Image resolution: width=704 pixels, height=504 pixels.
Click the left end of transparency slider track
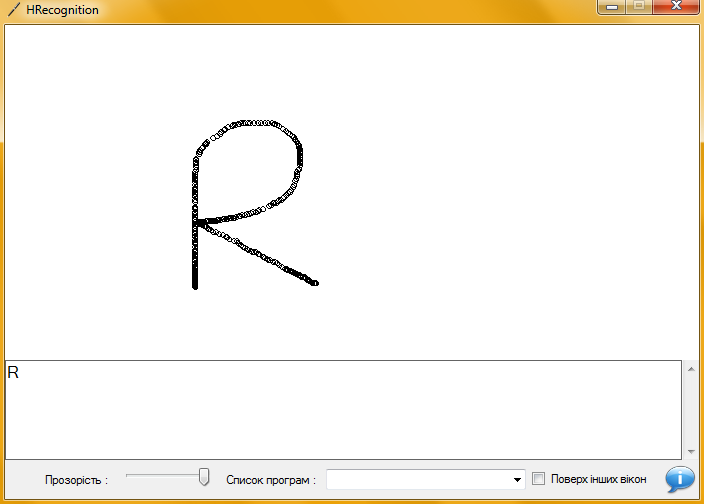[130, 477]
